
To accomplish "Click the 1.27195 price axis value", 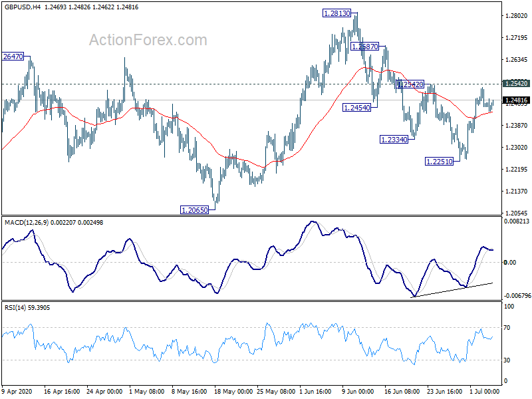I will coord(517,38).
